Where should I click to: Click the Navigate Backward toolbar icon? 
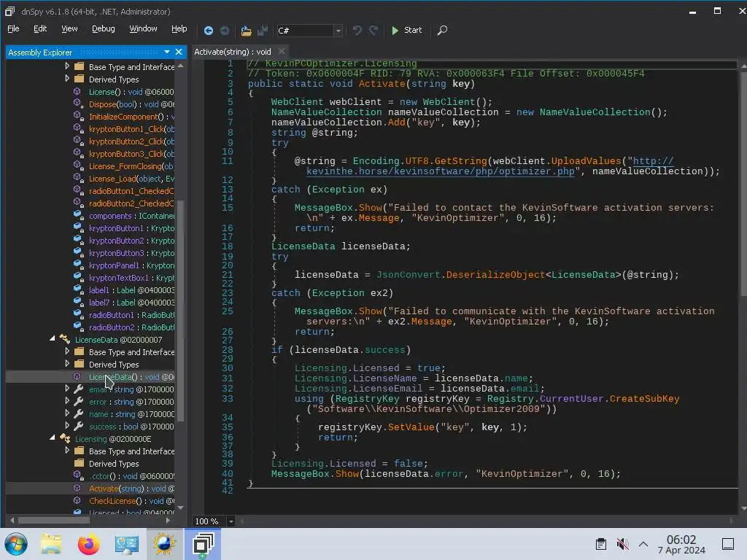208,31
